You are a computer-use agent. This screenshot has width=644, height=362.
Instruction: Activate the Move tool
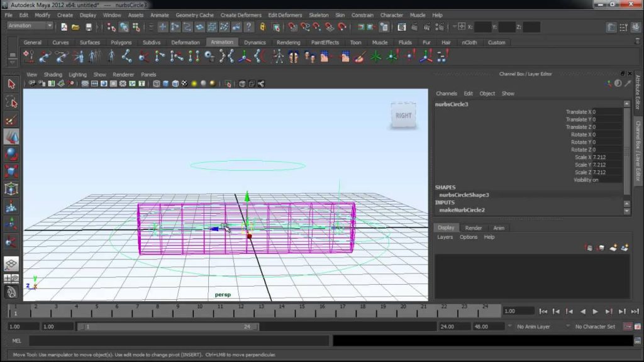[x=11, y=136]
